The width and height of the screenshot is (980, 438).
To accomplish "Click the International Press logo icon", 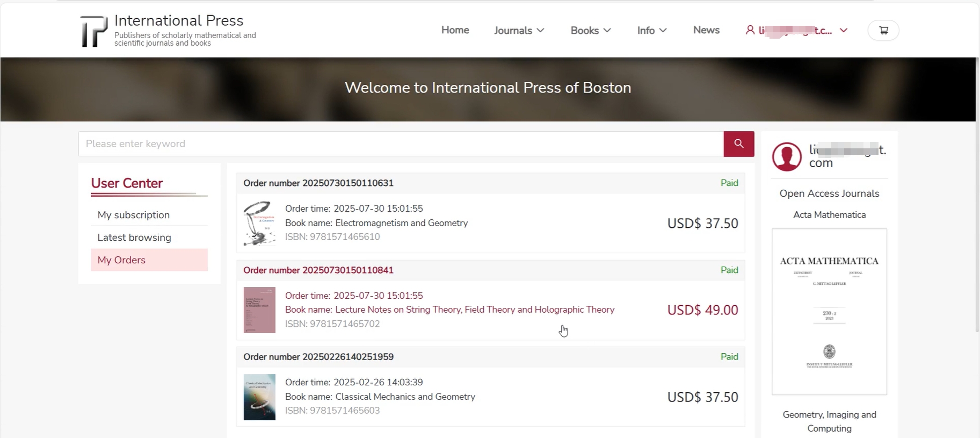I will click(x=94, y=31).
